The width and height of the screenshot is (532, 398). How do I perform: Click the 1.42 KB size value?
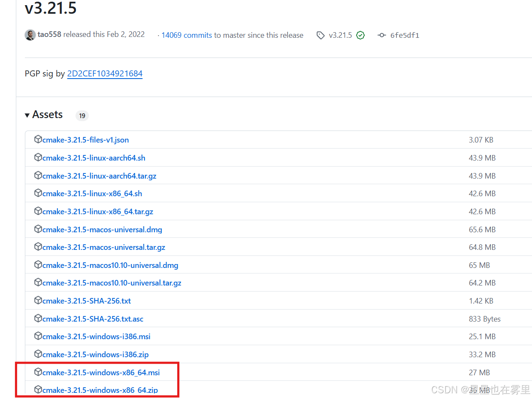click(481, 301)
